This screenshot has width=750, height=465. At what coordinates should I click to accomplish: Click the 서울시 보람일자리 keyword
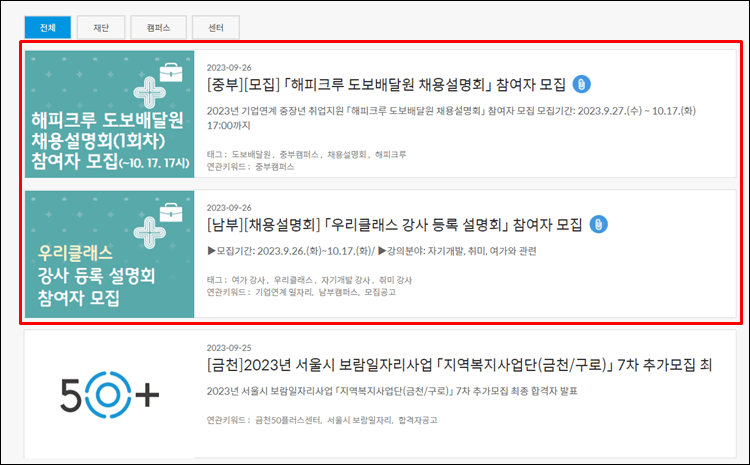point(360,421)
